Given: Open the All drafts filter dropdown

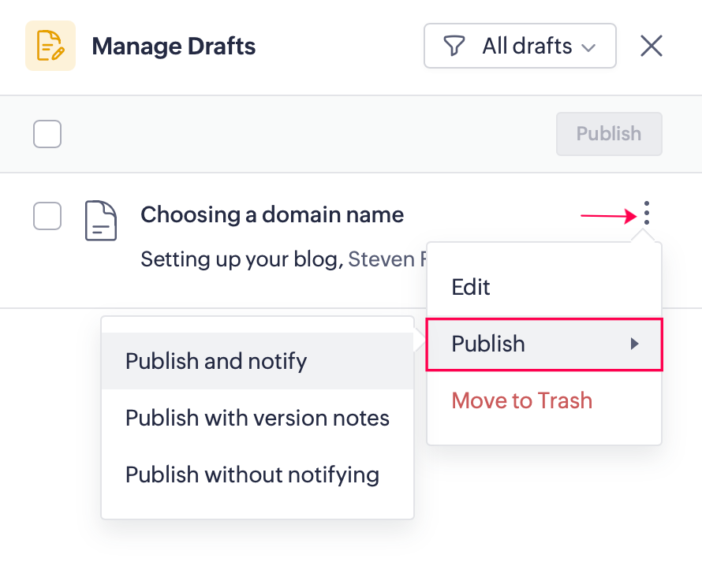Looking at the screenshot, I should click(520, 47).
